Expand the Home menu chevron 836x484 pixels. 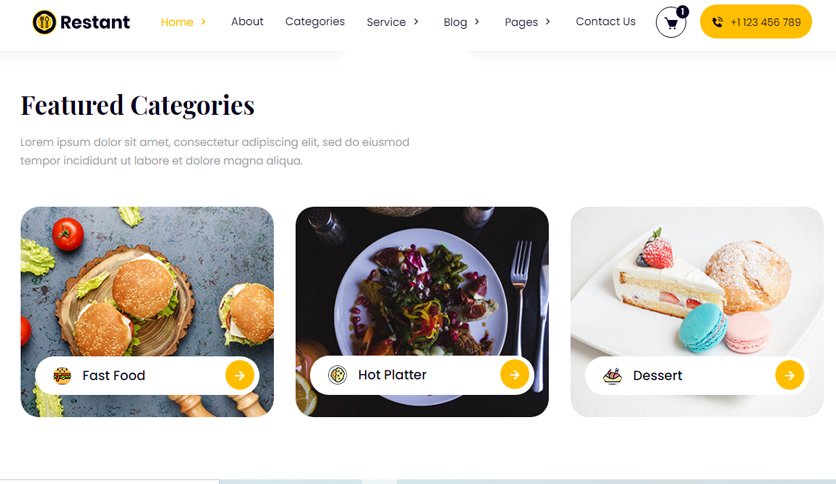[203, 22]
